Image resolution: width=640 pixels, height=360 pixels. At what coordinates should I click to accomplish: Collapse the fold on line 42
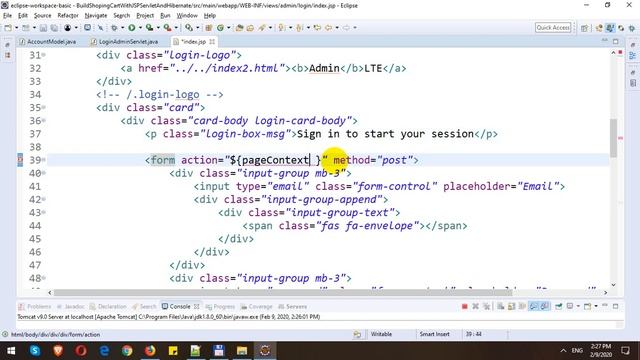pos(44,199)
